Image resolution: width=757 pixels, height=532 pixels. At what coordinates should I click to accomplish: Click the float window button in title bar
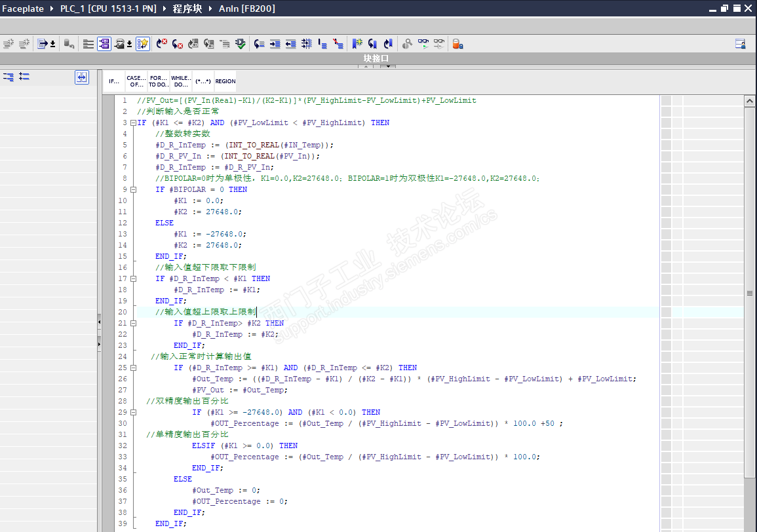pos(724,9)
